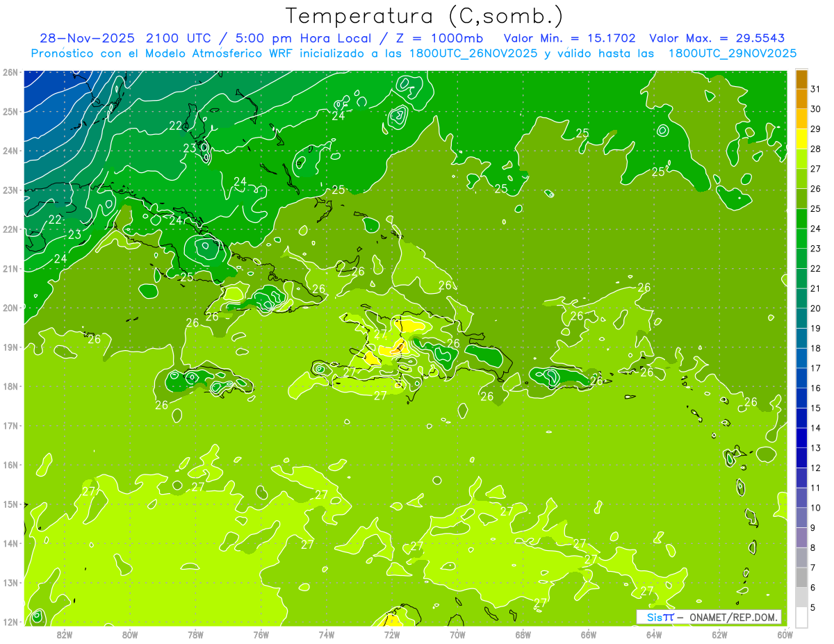Click the "13N" latitude axis label
834x644 pixels.
[10, 583]
